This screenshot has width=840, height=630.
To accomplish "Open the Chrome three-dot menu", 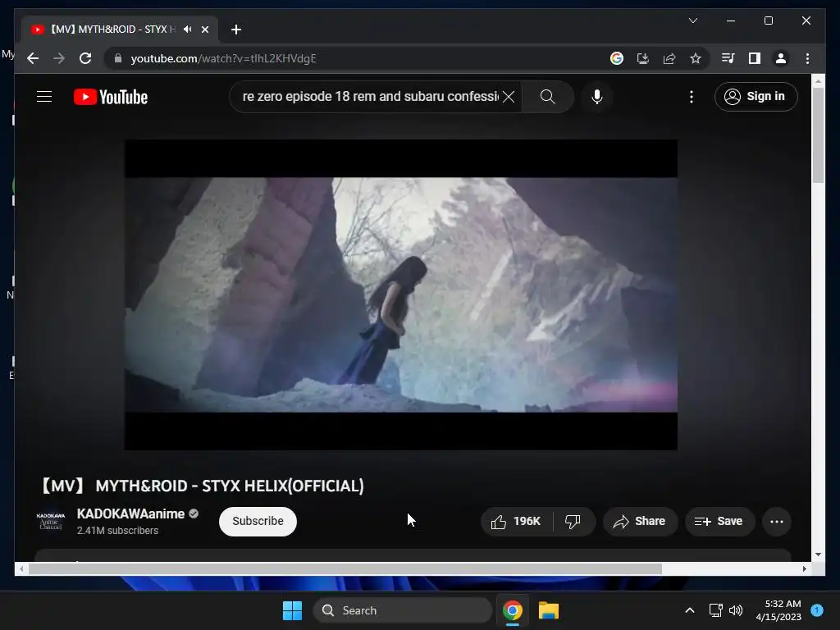I will click(807, 58).
